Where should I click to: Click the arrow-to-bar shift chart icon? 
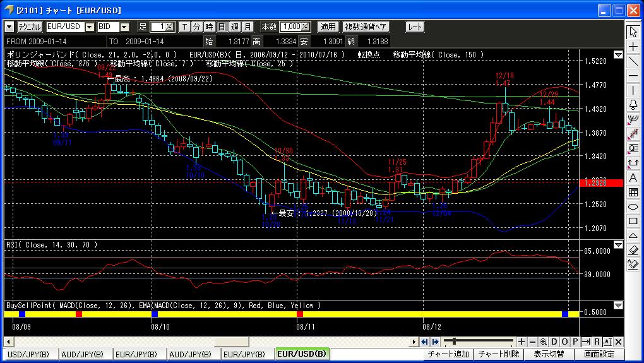[x=586, y=342]
